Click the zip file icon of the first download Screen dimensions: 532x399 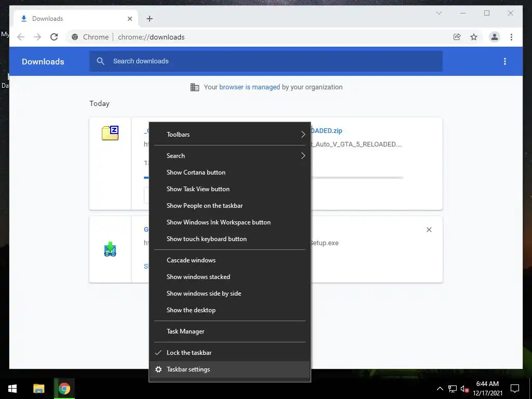(110, 132)
